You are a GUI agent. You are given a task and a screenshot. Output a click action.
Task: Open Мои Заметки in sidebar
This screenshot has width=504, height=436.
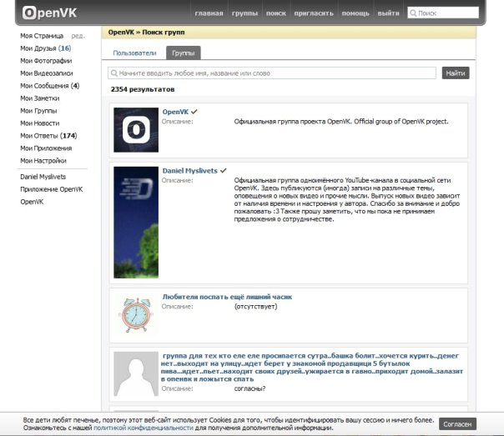click(x=40, y=98)
